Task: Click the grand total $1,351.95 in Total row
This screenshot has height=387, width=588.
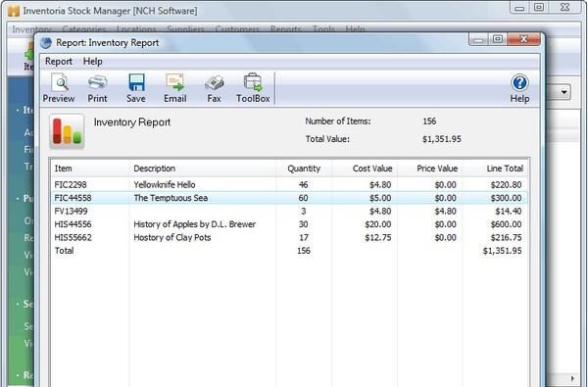Action: pos(502,251)
